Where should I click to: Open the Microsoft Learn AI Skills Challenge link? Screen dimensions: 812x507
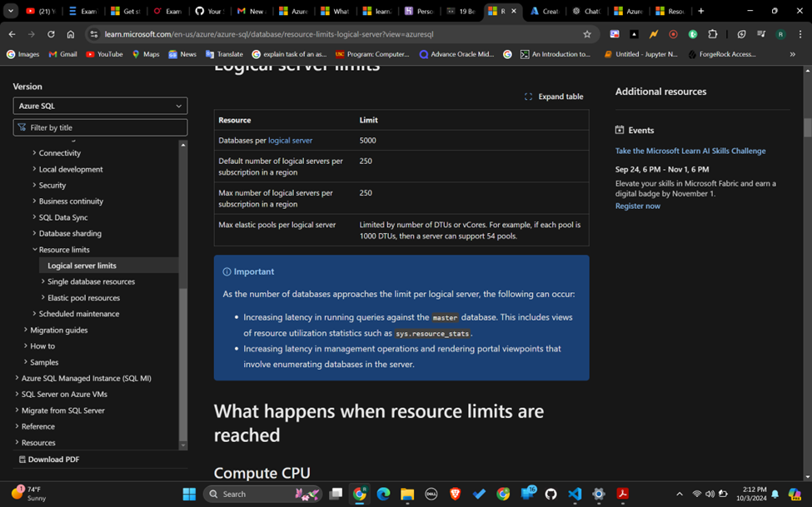click(x=690, y=151)
